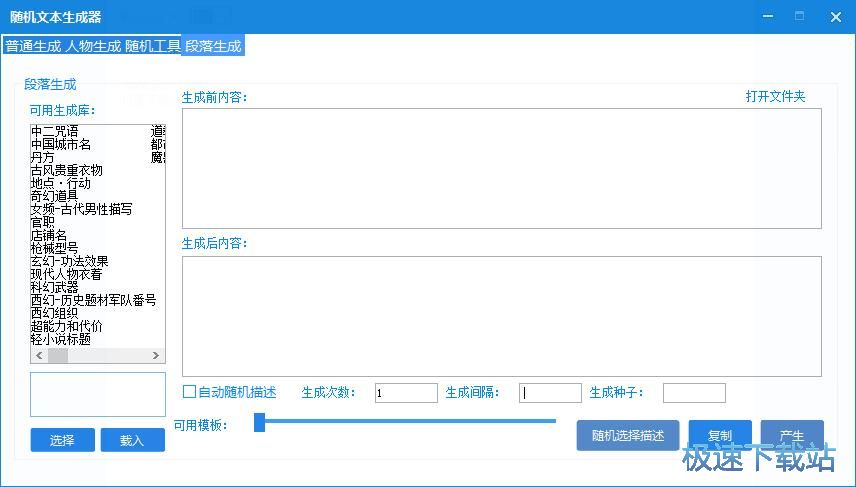Focus the 生成间隔 input field

(550, 393)
